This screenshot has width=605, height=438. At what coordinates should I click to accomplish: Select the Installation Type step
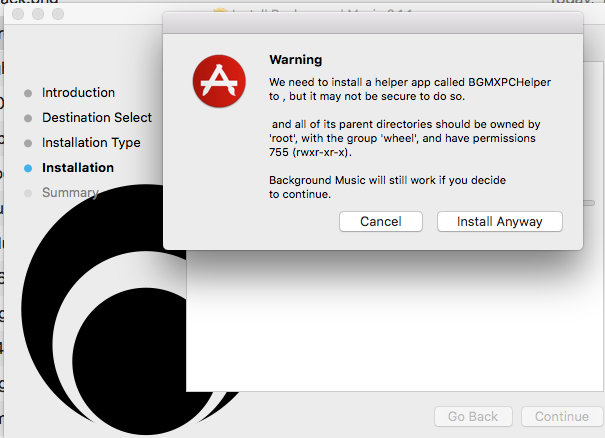[91, 143]
